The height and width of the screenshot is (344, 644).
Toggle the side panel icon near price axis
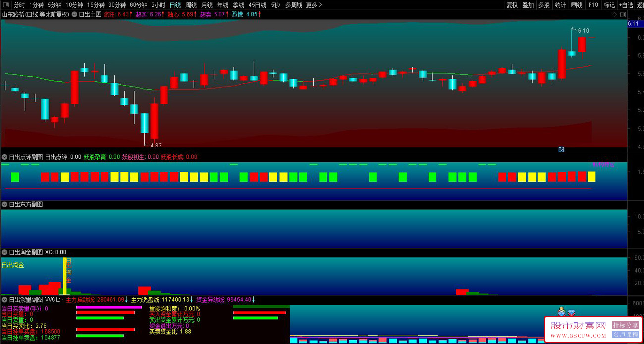[623, 15]
